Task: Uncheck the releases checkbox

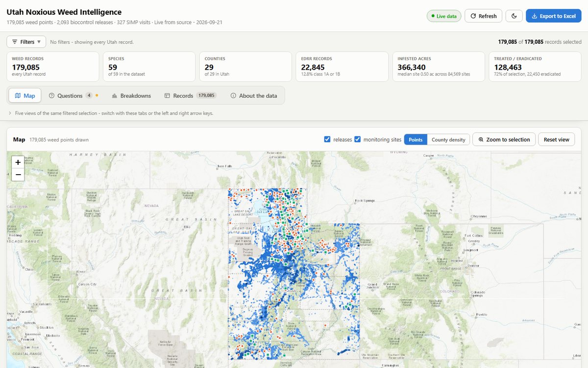Action: (x=327, y=139)
